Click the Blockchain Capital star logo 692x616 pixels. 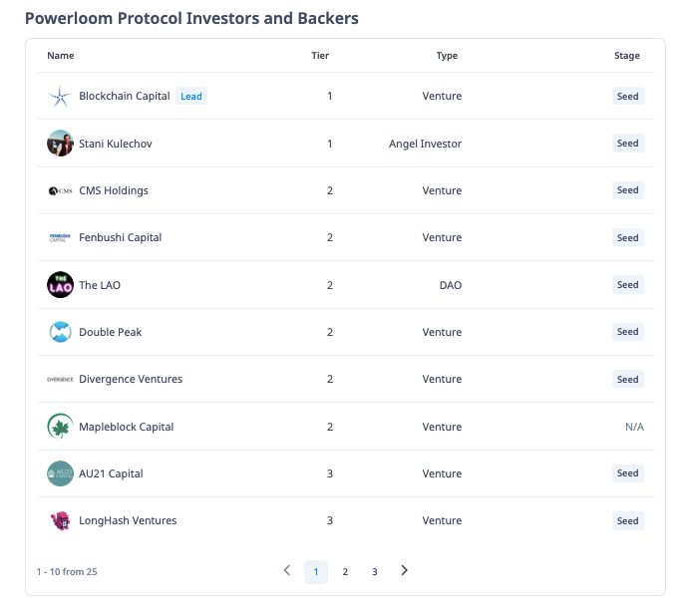[x=60, y=97]
